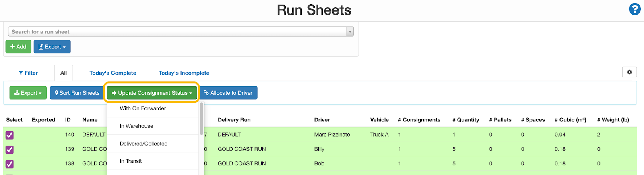Select Delivered/Collected menu option
This screenshot has height=175, width=644.
tap(144, 144)
